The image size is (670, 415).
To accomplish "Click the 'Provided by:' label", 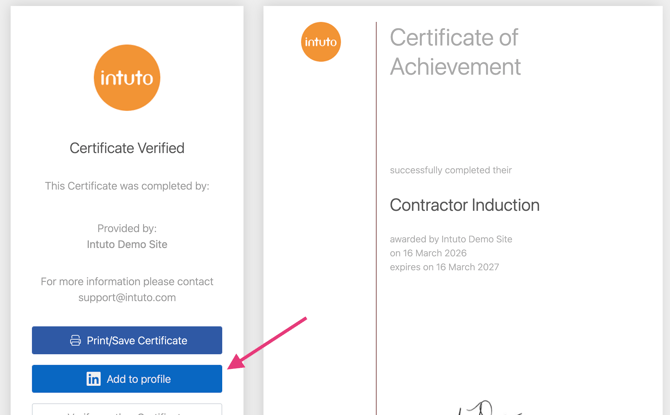I will [127, 229].
